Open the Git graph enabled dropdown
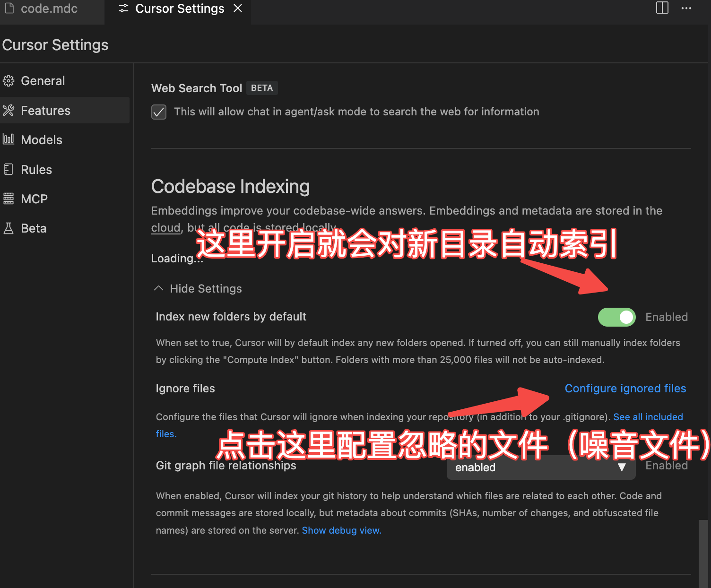711x588 pixels. [541, 467]
